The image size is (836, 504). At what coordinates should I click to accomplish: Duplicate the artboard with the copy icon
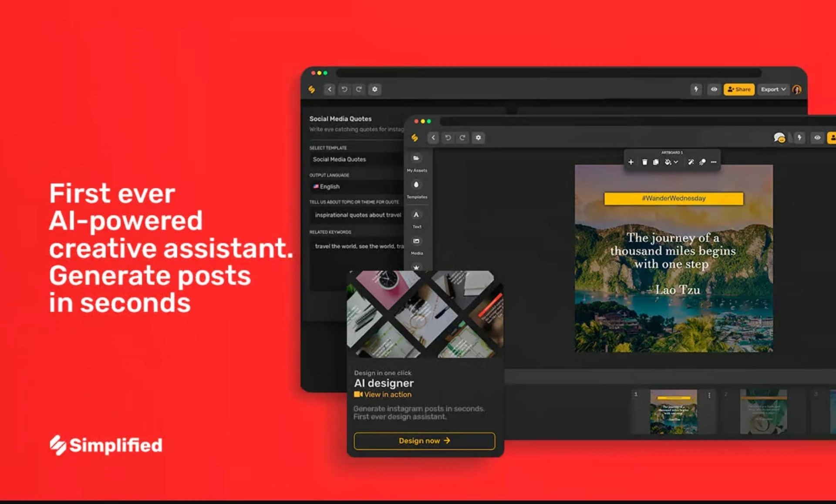coord(655,162)
